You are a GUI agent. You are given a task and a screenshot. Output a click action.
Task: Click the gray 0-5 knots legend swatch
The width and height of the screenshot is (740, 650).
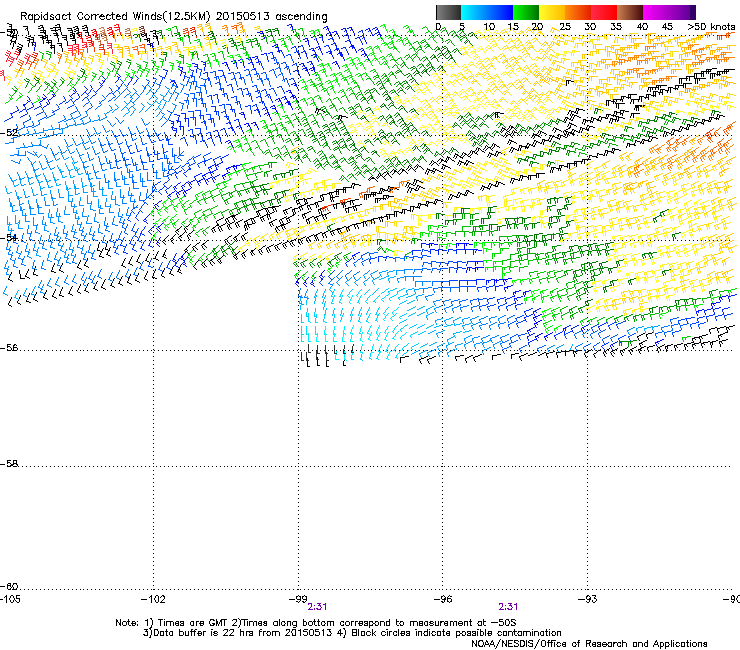click(448, 12)
